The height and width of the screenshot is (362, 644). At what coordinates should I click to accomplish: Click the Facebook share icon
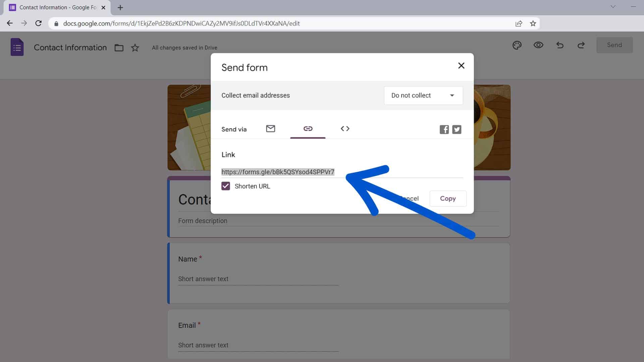click(444, 129)
